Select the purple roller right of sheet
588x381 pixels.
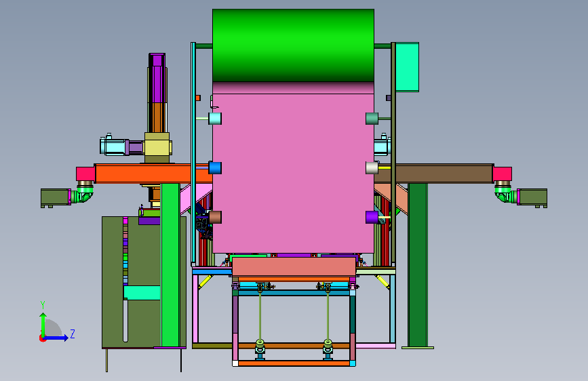(372, 217)
